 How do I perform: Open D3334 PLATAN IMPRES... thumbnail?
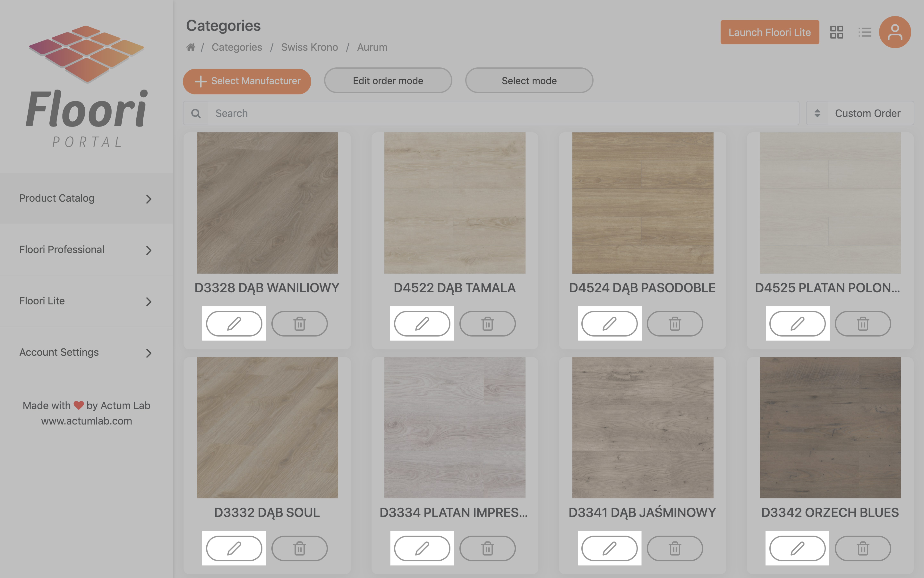(x=455, y=428)
